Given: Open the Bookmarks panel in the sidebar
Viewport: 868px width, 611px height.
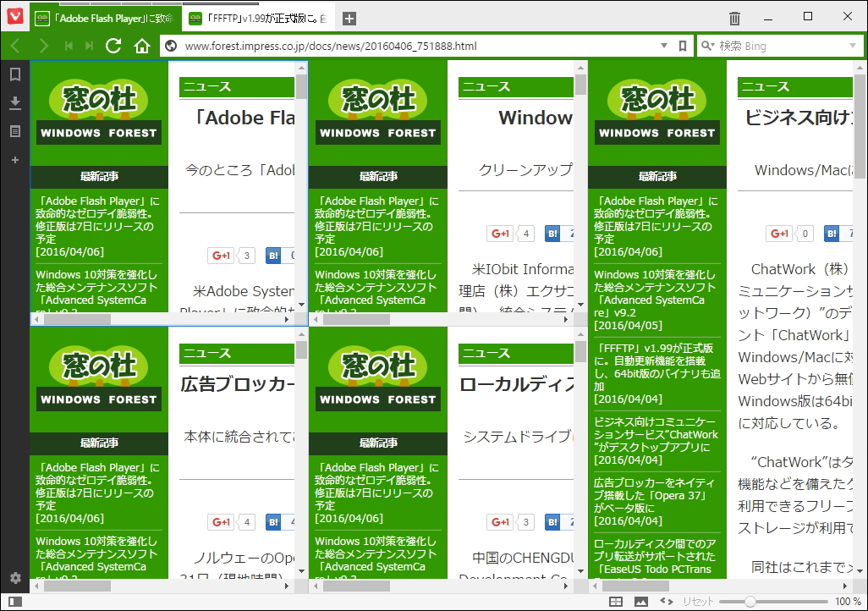Looking at the screenshot, I should pyautogui.click(x=14, y=74).
